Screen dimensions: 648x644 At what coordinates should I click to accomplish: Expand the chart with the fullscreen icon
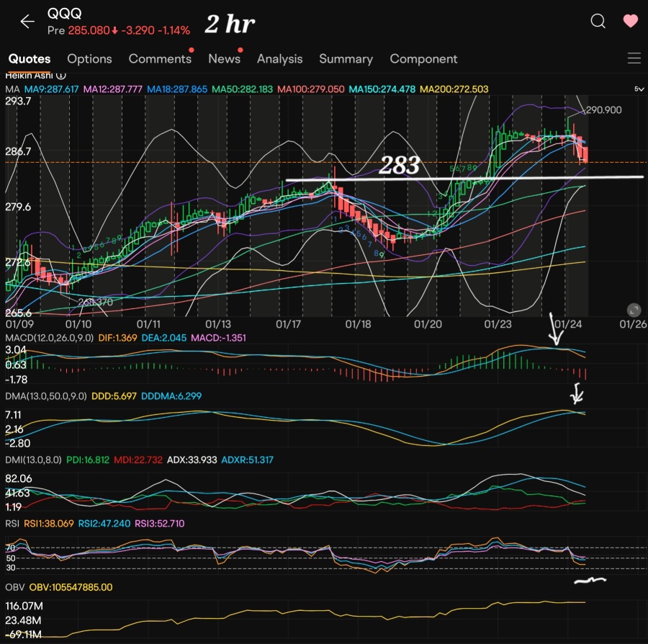(634, 310)
